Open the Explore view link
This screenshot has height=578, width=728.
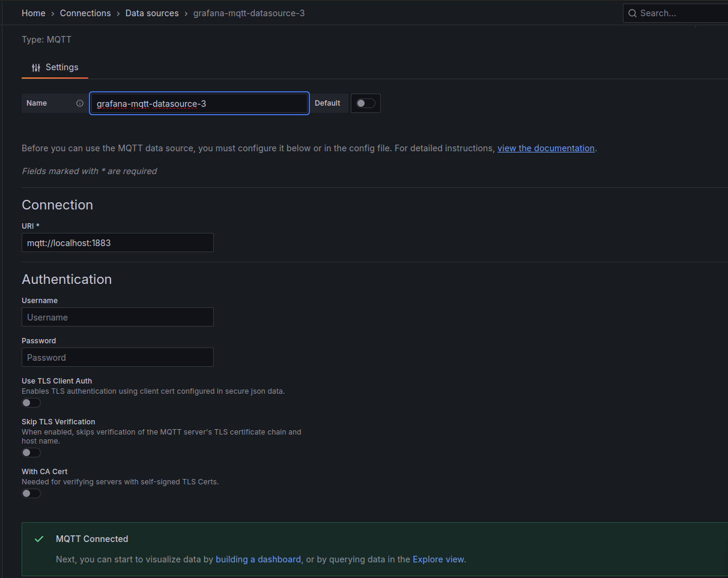[x=438, y=559]
